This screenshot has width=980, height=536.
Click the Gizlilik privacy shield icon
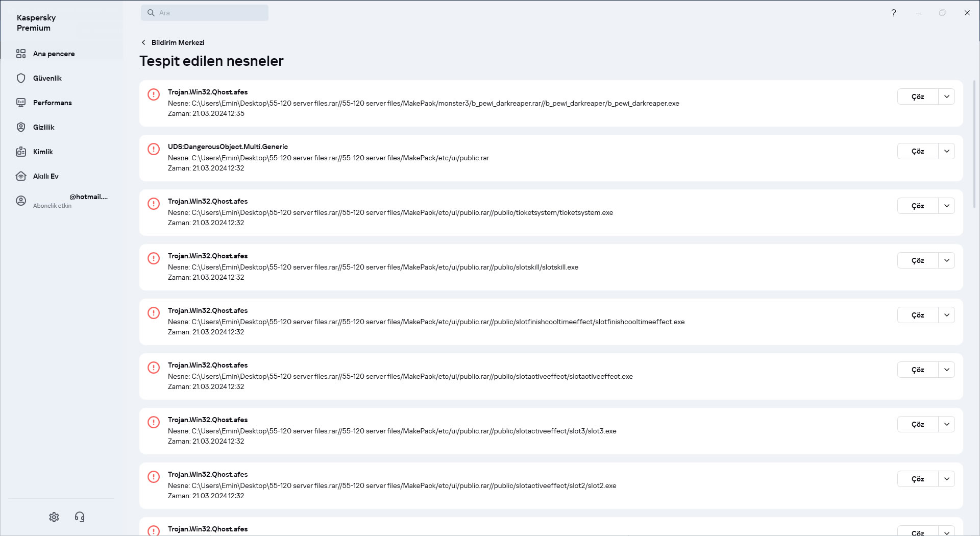coord(21,127)
